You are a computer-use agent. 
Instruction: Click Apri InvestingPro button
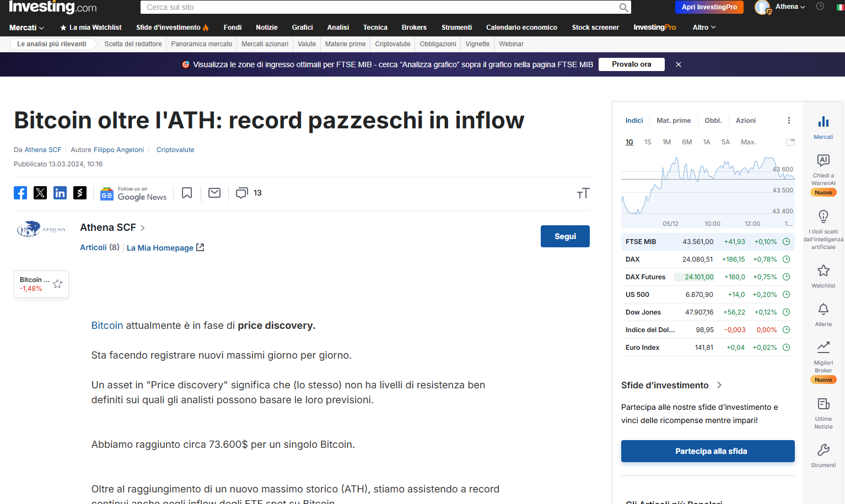(x=709, y=7)
